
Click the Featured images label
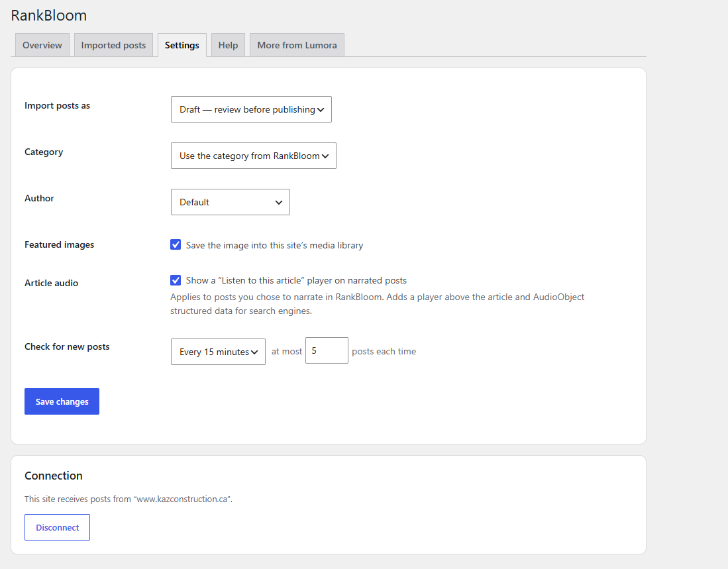(60, 244)
